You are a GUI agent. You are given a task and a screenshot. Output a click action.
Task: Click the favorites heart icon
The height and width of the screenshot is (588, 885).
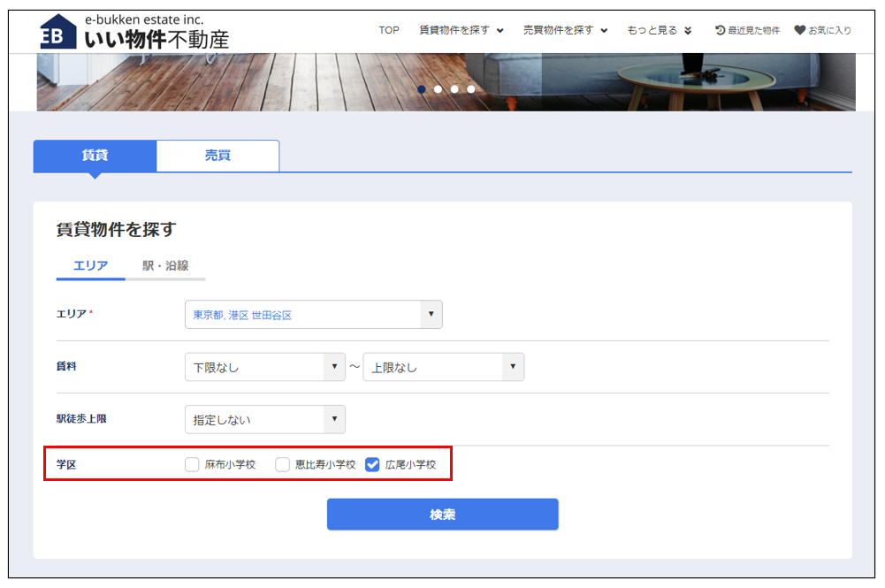(799, 30)
